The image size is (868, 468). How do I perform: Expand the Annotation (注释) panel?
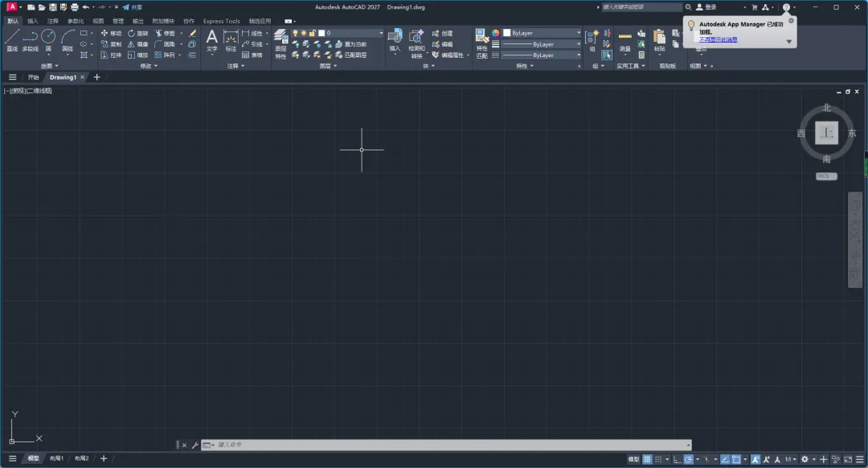[x=235, y=66]
